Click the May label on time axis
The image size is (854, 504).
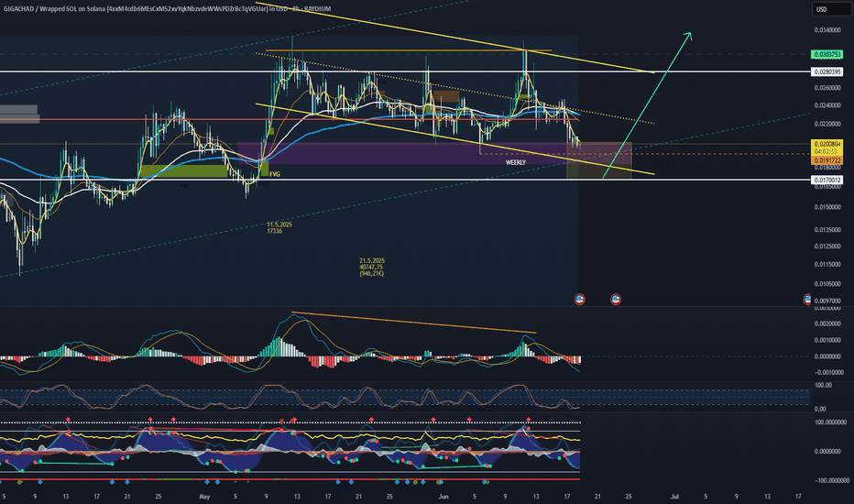pyautogui.click(x=204, y=497)
